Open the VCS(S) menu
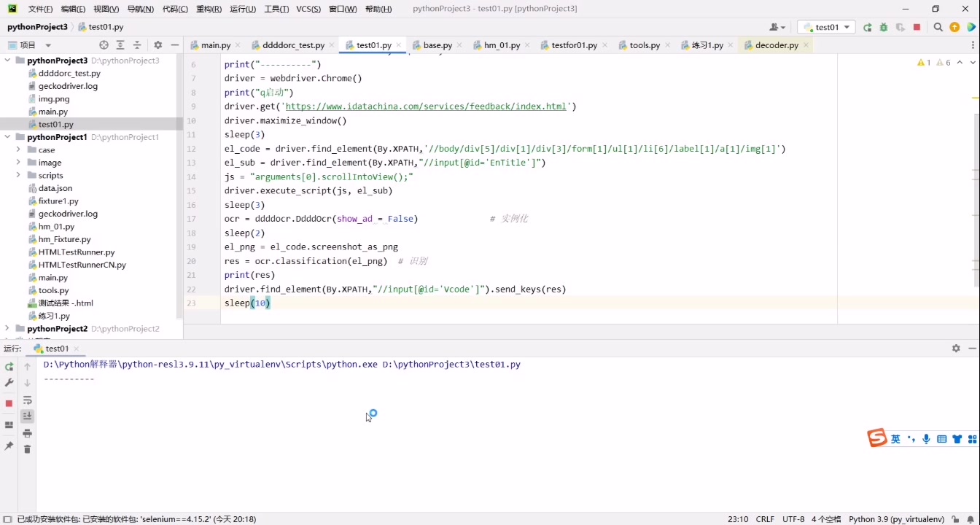Image resolution: width=980 pixels, height=525 pixels. 308,9
